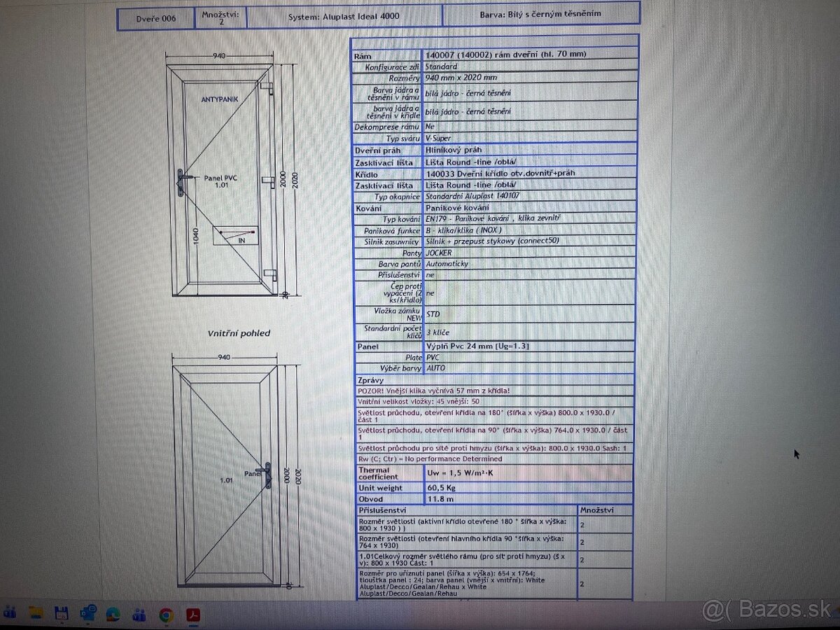840x630 pixels.
Task: Click the floppy disk app icon in taskbar
Action: (x=62, y=614)
